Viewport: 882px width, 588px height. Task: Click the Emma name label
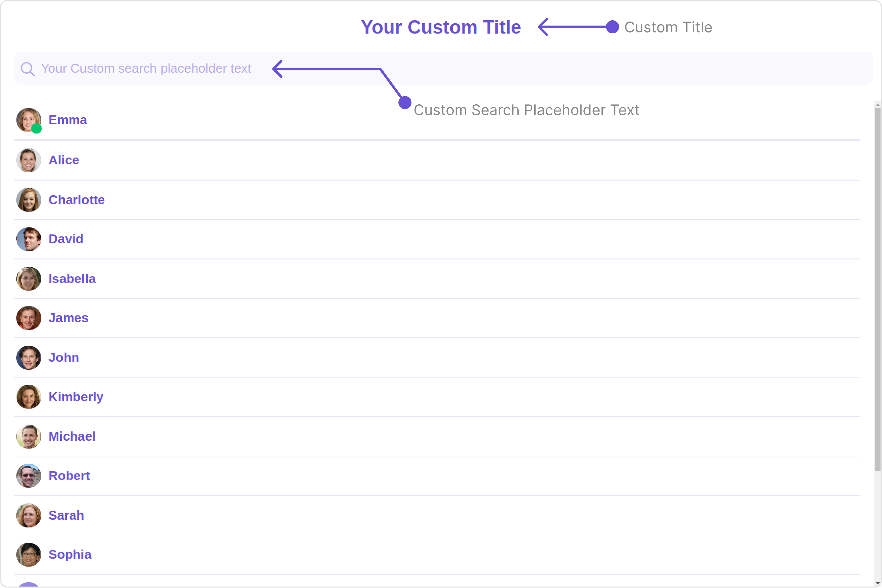[68, 120]
